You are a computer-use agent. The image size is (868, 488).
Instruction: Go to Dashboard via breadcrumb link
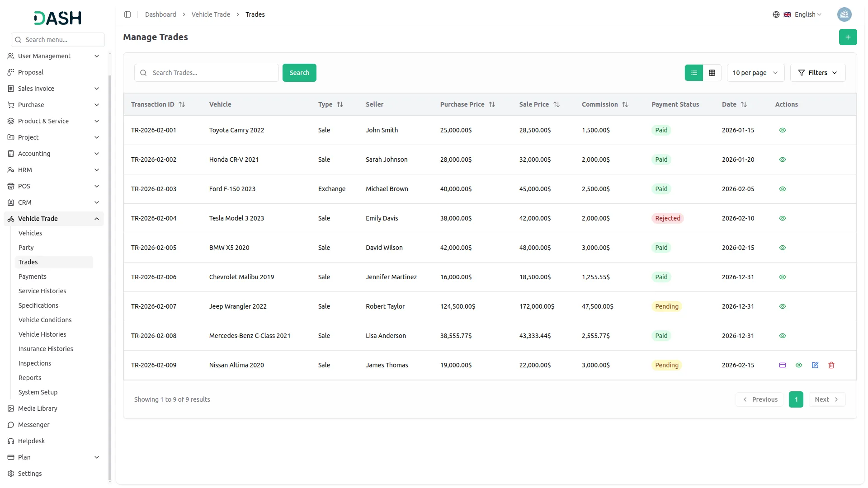point(160,14)
